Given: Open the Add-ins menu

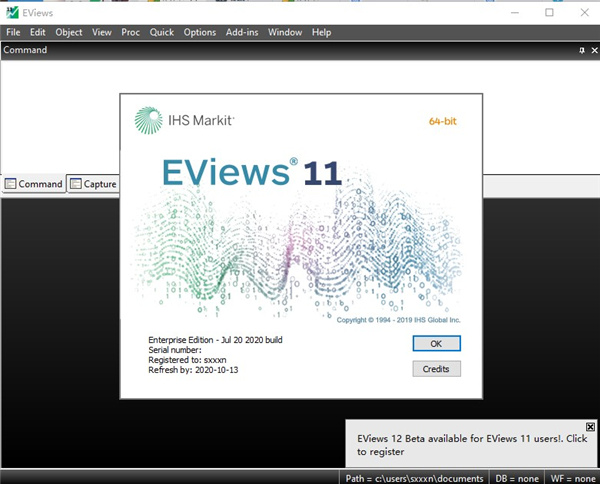Looking at the screenshot, I should 242,32.
